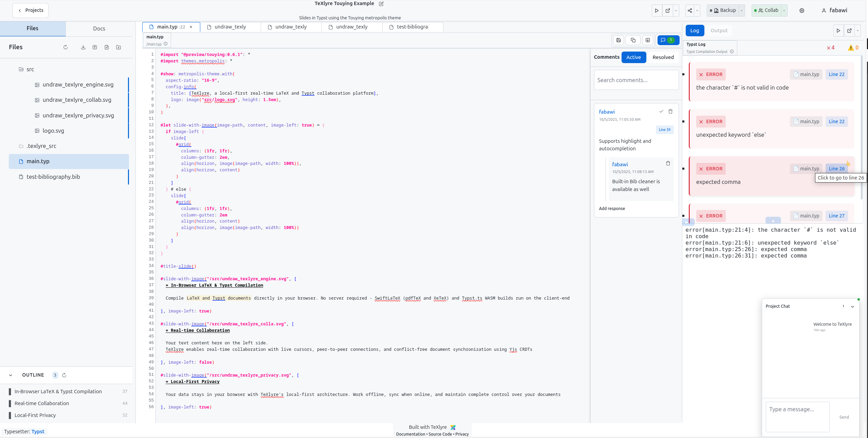Click the new folder icon in Files
The height and width of the screenshot is (438, 868).
(x=118, y=47)
